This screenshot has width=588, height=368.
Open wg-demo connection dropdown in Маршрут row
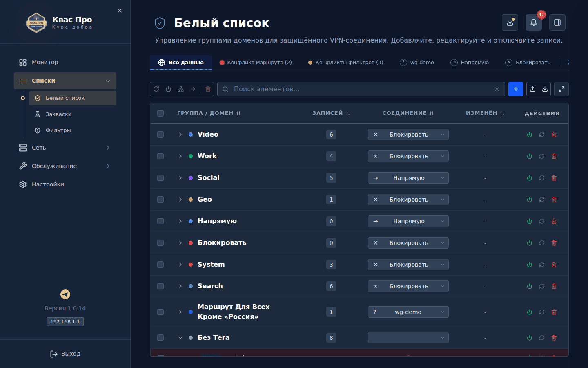(408, 312)
